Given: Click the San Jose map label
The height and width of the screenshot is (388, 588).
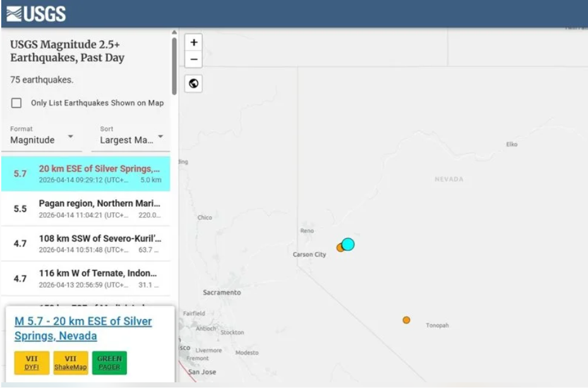Looking at the screenshot, I should point(202,372).
